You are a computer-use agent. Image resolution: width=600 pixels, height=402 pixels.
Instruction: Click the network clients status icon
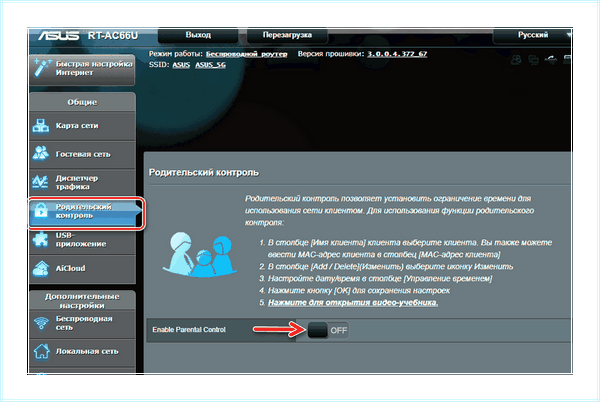pyautogui.click(x=533, y=59)
